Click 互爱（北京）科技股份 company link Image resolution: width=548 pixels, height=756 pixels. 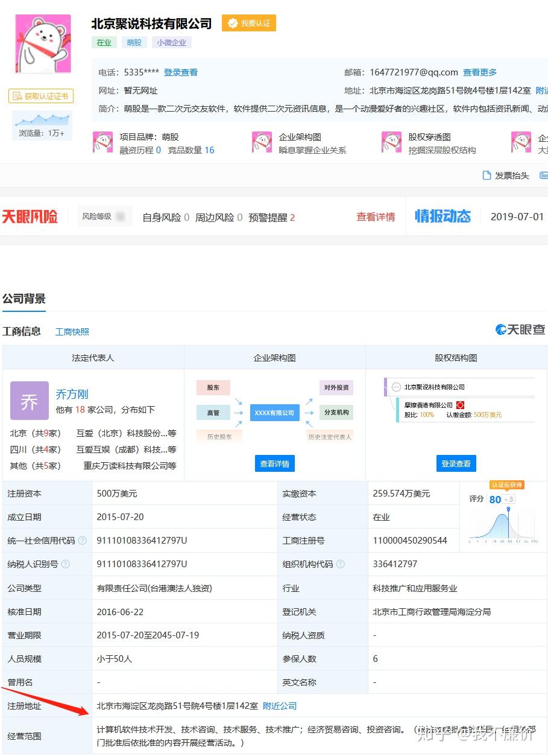coord(126,433)
